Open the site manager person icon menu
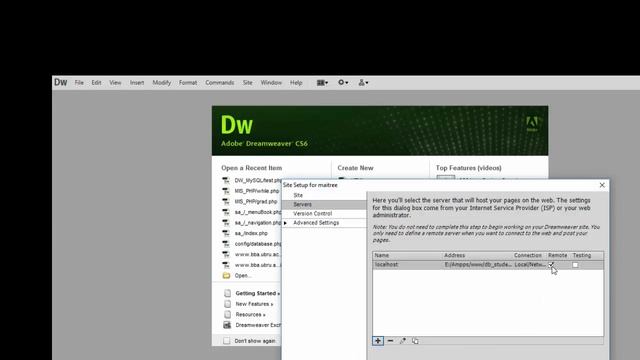Viewport: 640px width, 360px height. tap(363, 82)
